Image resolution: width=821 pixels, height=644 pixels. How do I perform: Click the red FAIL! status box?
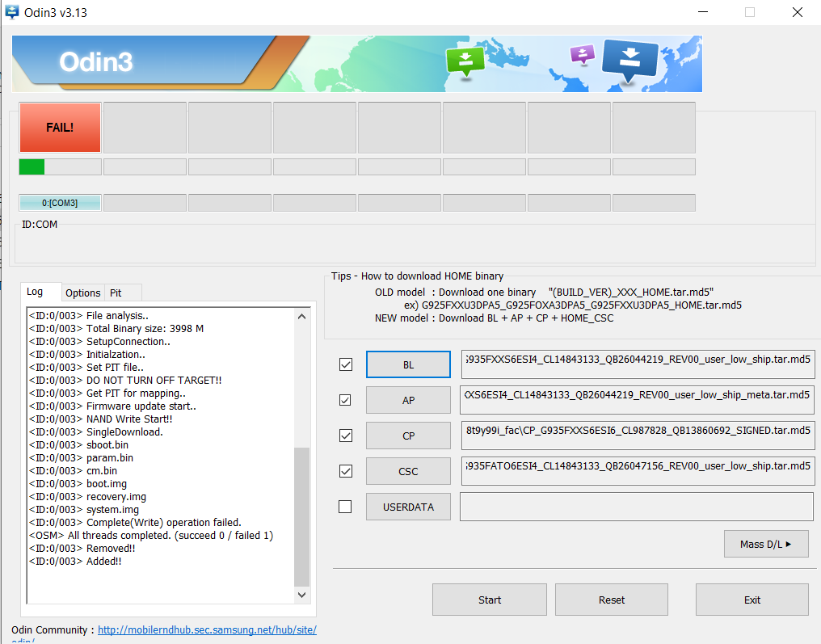(61, 128)
